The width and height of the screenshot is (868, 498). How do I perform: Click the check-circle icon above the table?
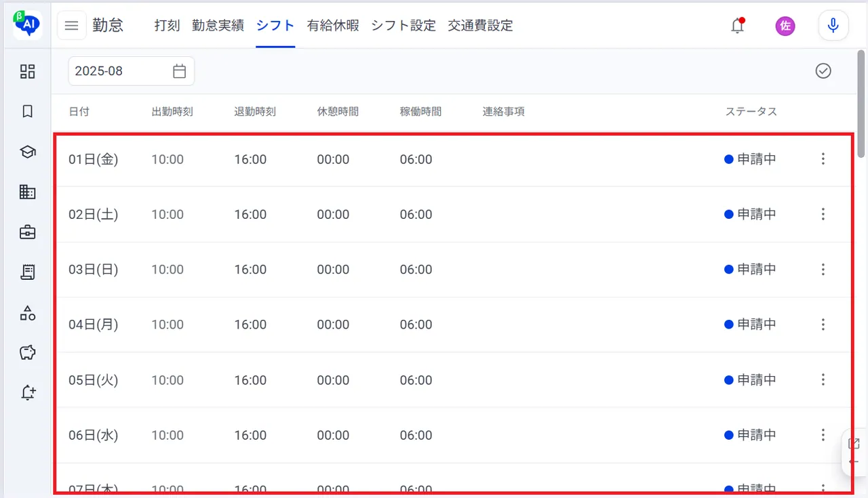[x=823, y=71]
